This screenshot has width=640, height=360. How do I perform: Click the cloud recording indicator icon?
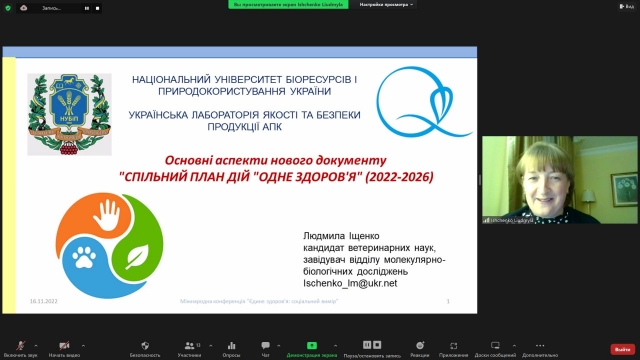tap(24, 8)
